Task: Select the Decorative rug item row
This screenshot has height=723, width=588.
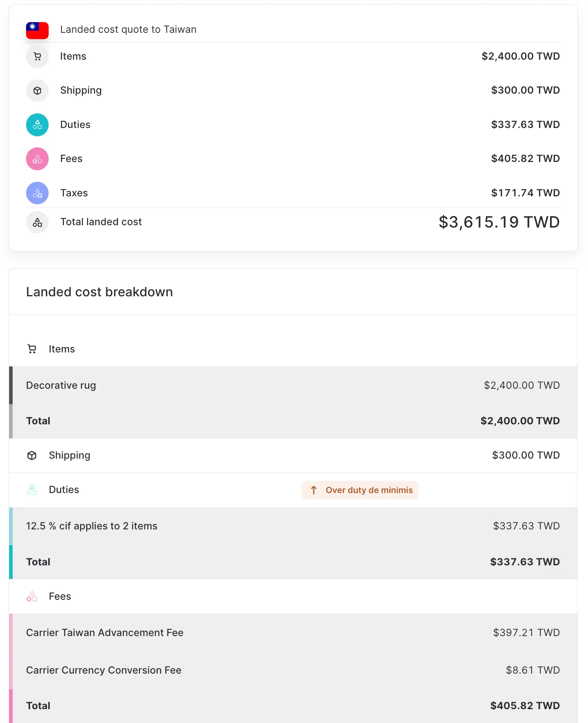Action: pos(292,385)
